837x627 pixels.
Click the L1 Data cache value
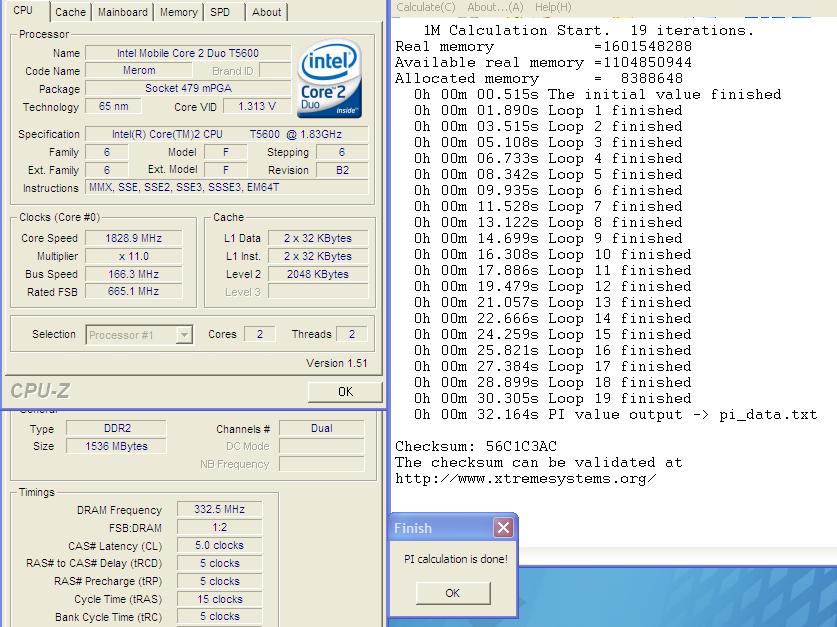click(318, 238)
